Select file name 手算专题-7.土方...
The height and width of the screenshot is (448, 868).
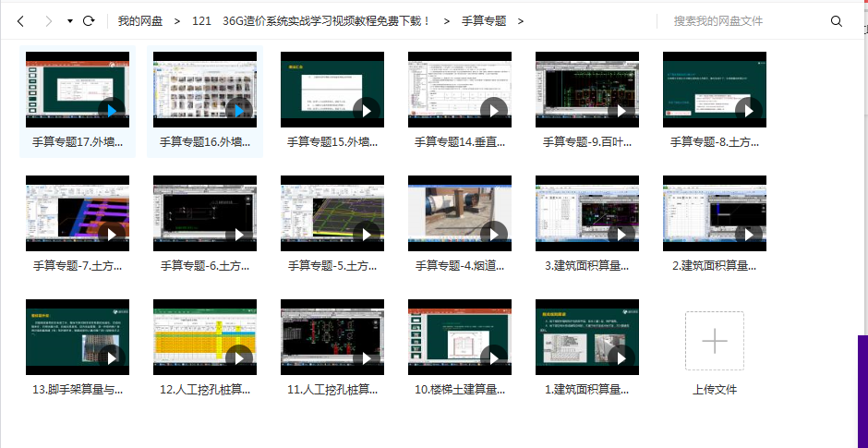tap(78, 266)
